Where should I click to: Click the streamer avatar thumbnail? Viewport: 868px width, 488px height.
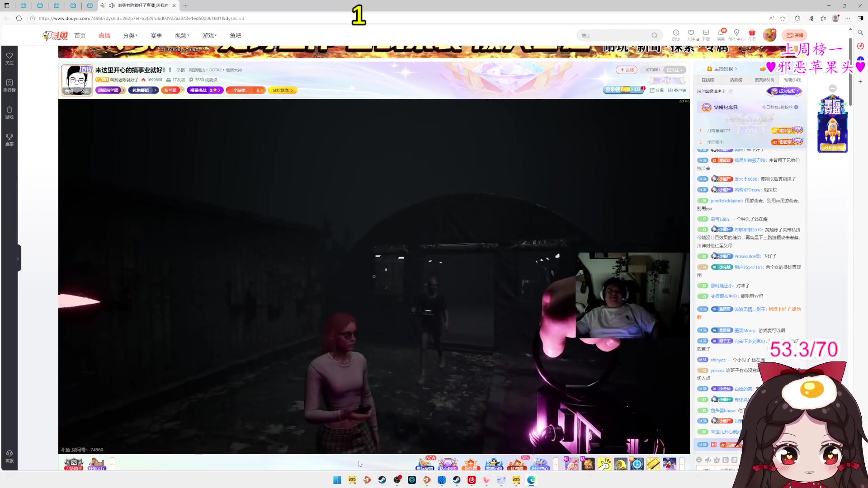(x=77, y=80)
